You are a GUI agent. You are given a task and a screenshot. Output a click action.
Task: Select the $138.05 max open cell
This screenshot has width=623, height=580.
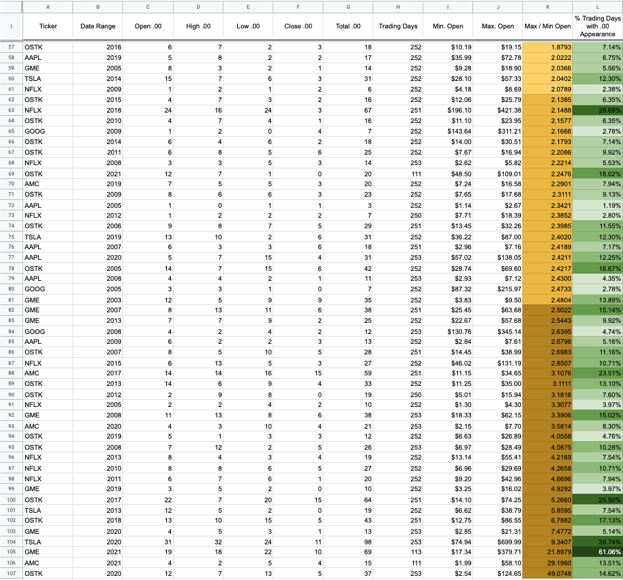[498, 257]
